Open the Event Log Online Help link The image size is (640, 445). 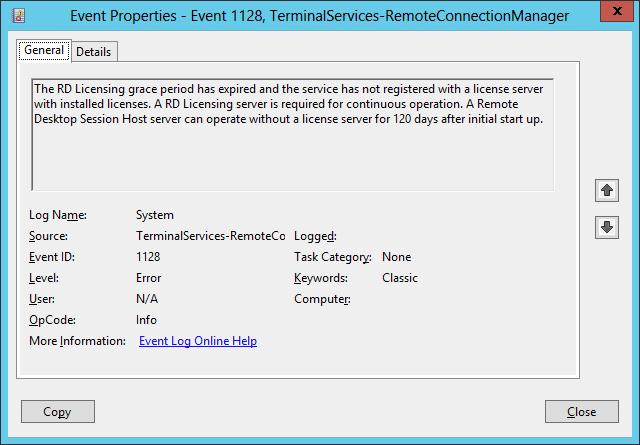coord(198,341)
